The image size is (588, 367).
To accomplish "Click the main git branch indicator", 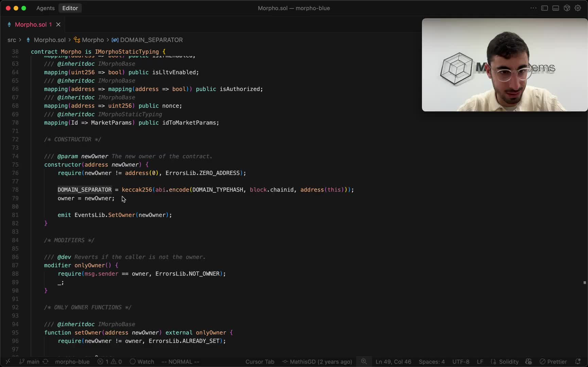I will pos(30,362).
